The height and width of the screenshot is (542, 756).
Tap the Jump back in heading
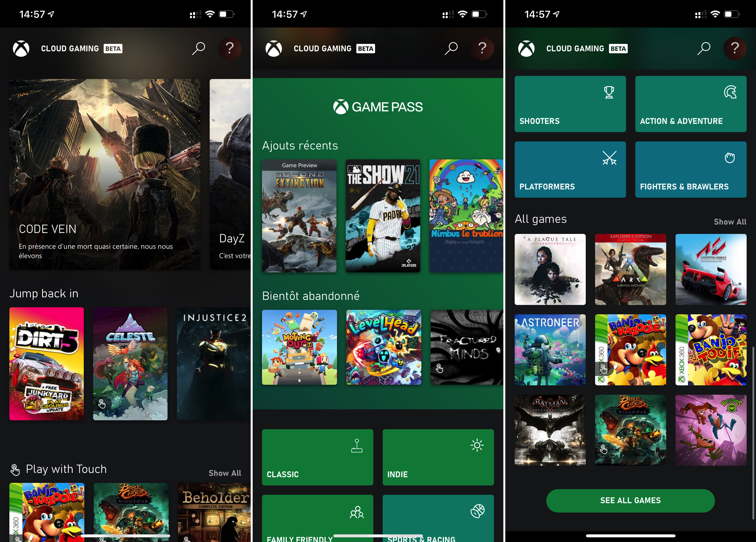[44, 293]
